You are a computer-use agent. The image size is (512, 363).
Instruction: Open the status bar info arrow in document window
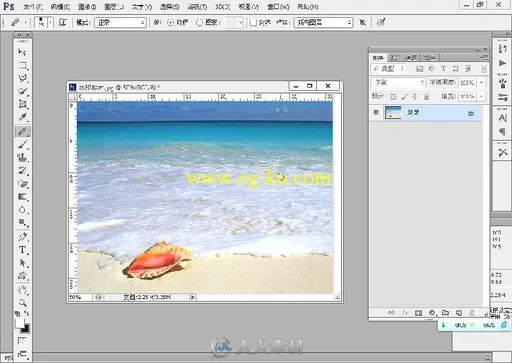coord(193,297)
